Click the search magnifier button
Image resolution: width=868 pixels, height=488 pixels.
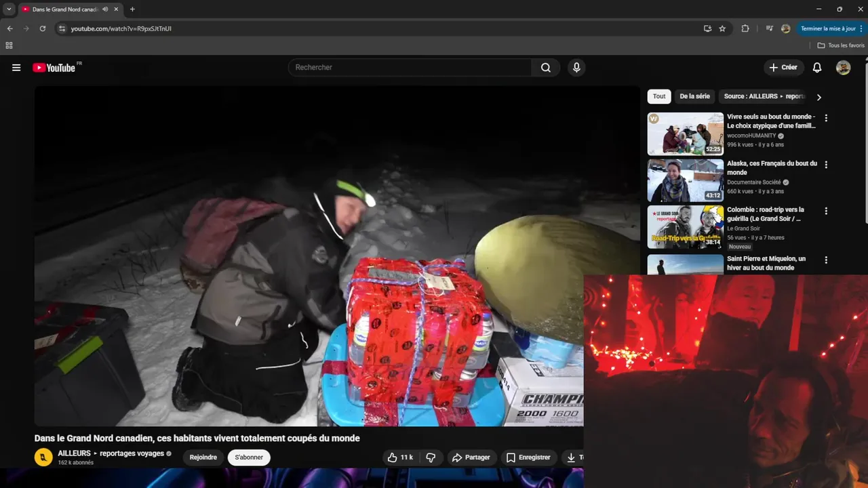(x=546, y=68)
